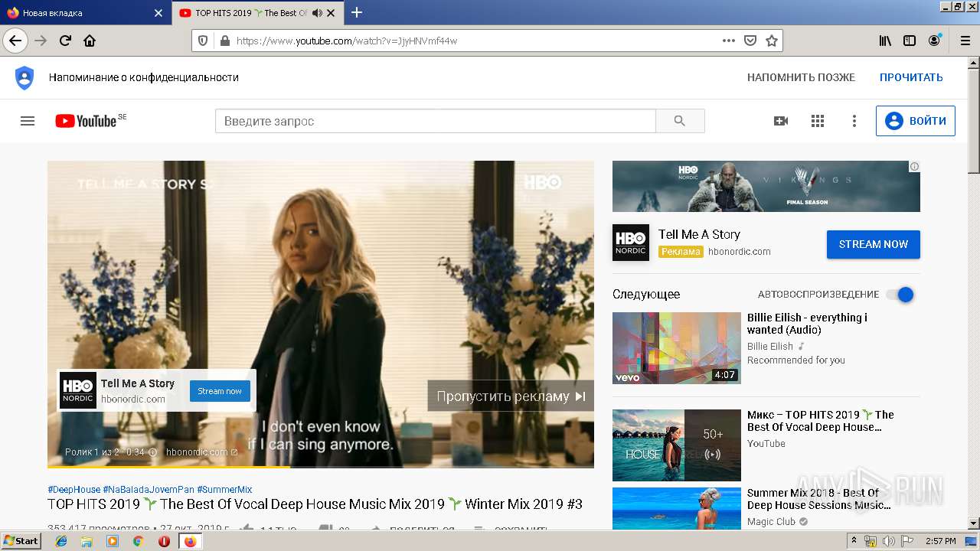Click the #NaBaladaJovemPan hashtag
This screenshot has height=551, width=980.
[x=149, y=489]
